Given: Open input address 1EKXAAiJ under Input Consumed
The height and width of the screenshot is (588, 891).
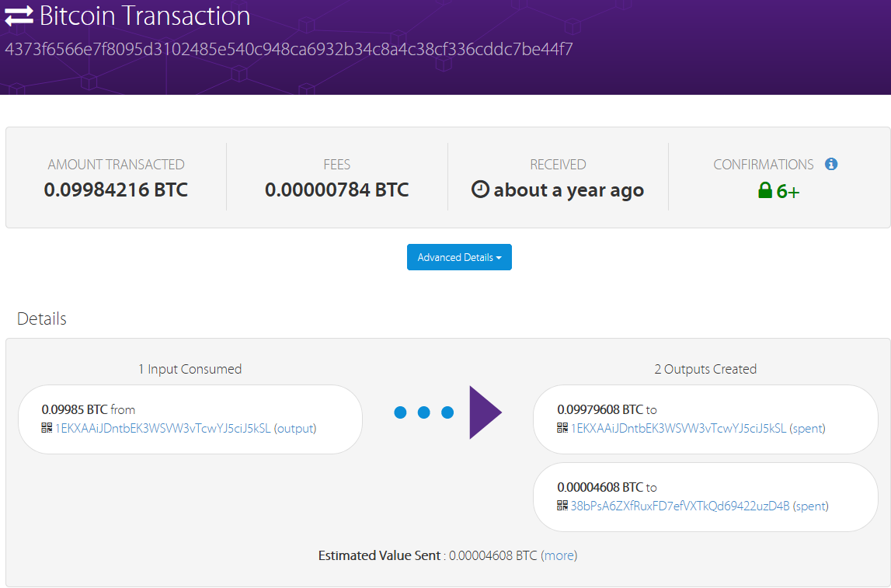Looking at the screenshot, I should pos(163,428).
